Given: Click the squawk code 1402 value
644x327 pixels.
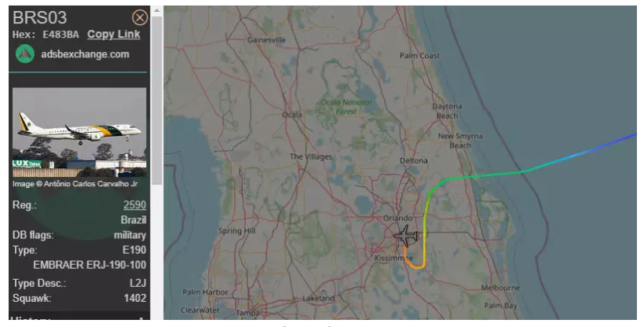Looking at the screenshot, I should (x=135, y=298).
